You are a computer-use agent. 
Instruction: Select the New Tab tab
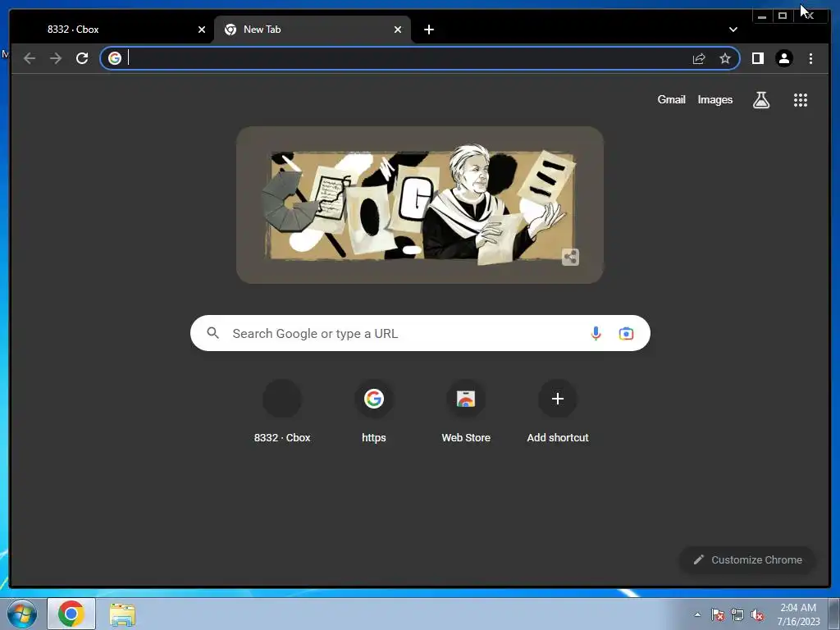tap(313, 30)
